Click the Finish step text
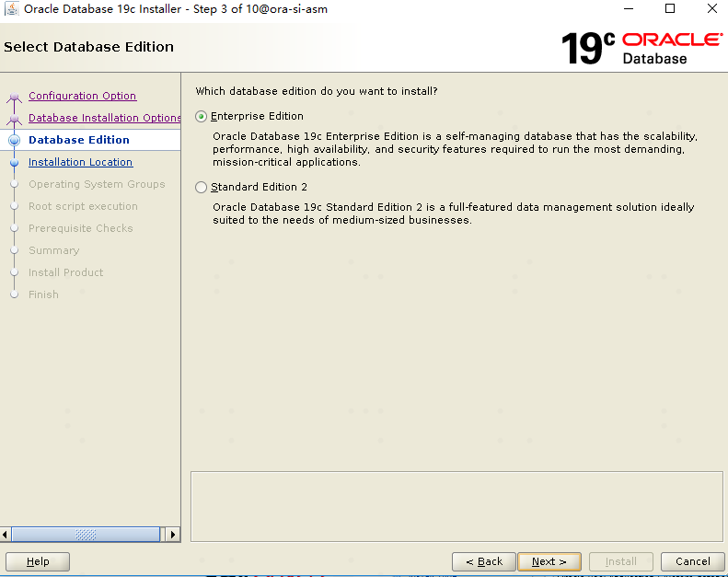Image resolution: width=728 pixels, height=577 pixels. pos(43,294)
